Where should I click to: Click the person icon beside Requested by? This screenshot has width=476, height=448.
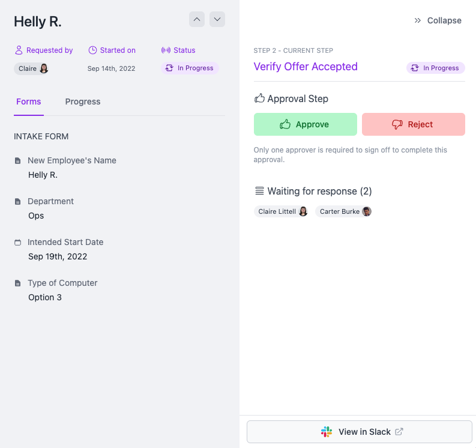pos(19,50)
